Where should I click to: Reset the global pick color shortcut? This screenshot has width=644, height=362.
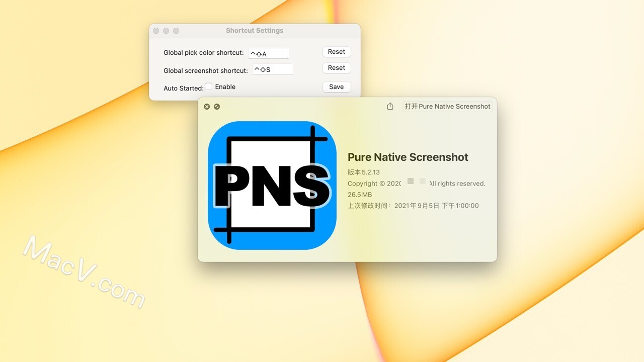[x=337, y=52]
